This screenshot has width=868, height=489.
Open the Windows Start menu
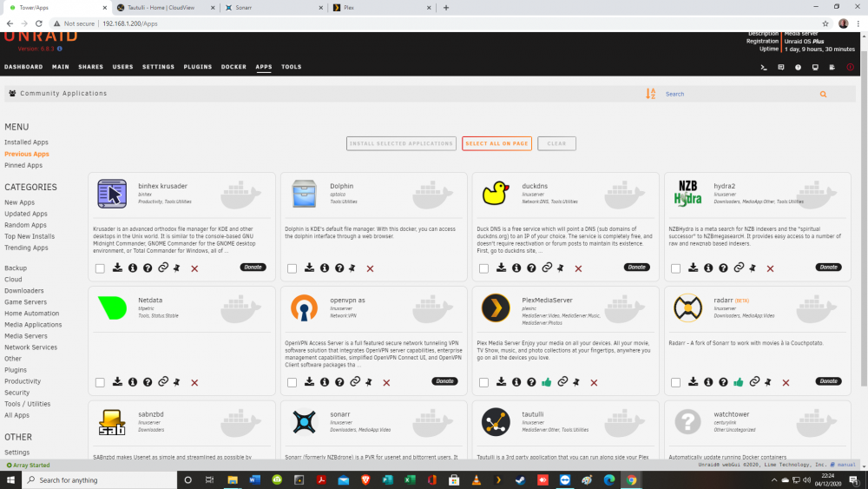10,480
